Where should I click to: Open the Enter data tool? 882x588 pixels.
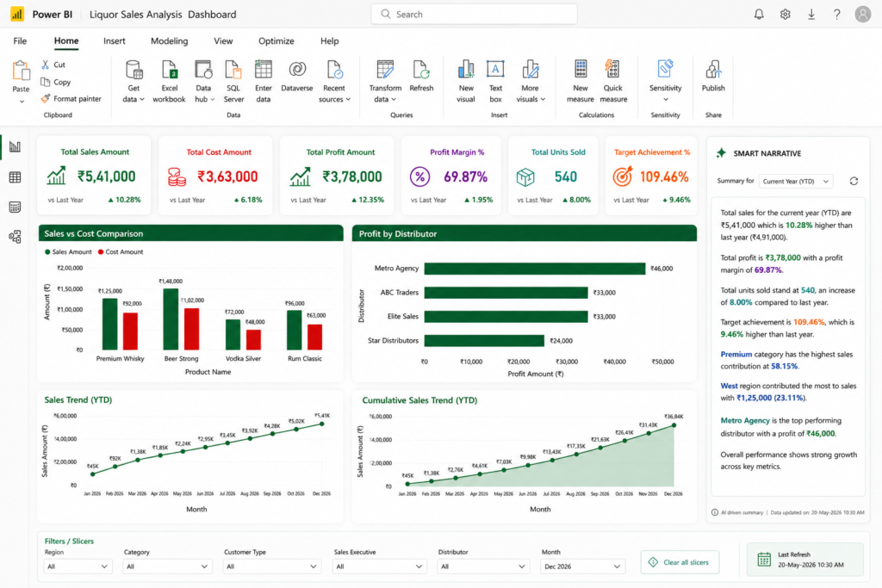264,82
